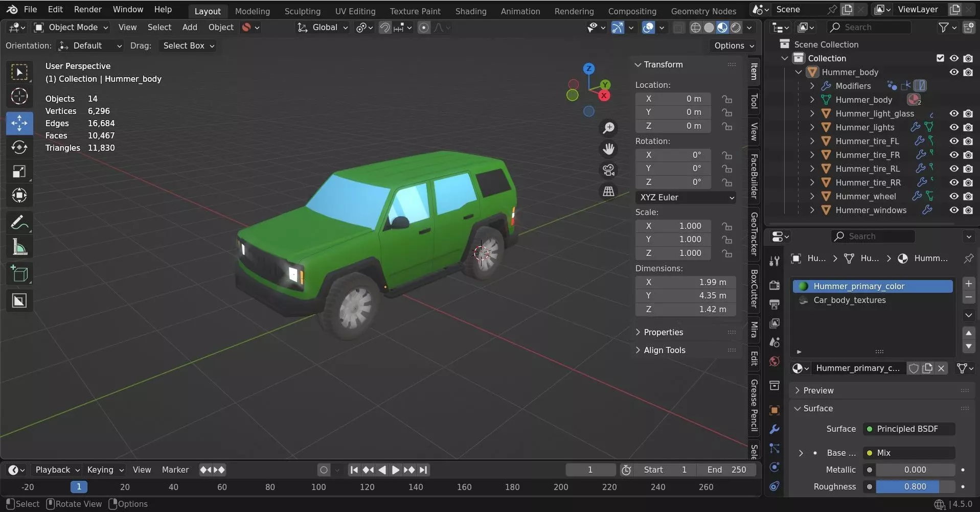
Task: Open Global transform orientation dropdown
Action: [323, 28]
